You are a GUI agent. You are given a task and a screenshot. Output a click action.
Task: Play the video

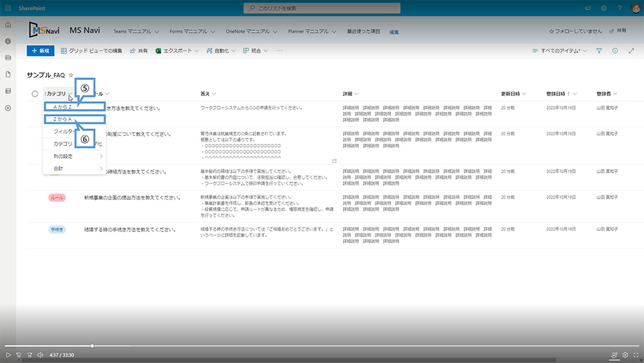click(x=8, y=355)
